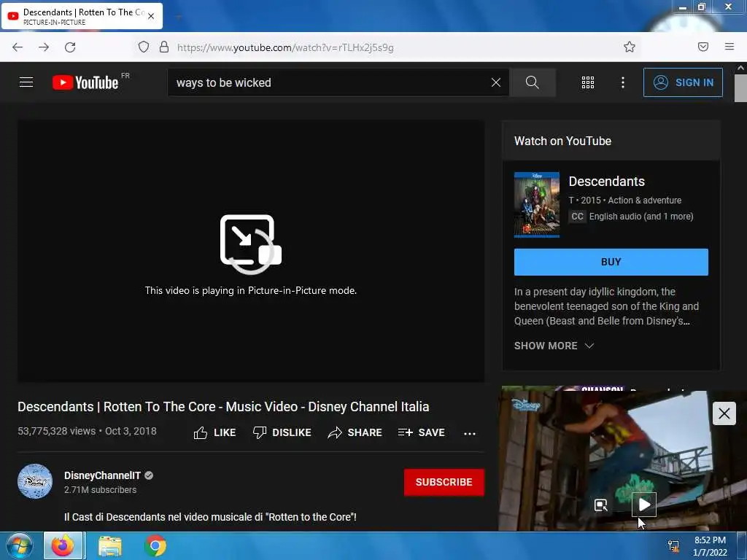Screen dimensions: 747x560
Task: Click the DisneyChannelIT channel name
Action: coord(102,475)
